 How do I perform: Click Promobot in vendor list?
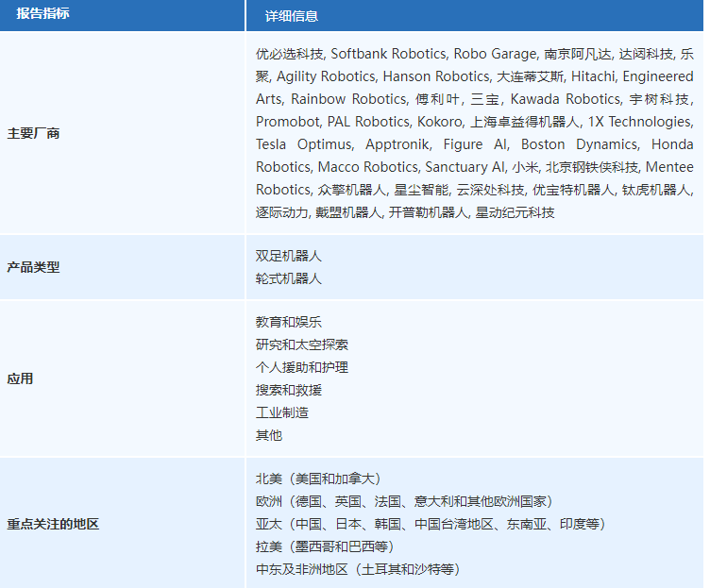[288, 122]
